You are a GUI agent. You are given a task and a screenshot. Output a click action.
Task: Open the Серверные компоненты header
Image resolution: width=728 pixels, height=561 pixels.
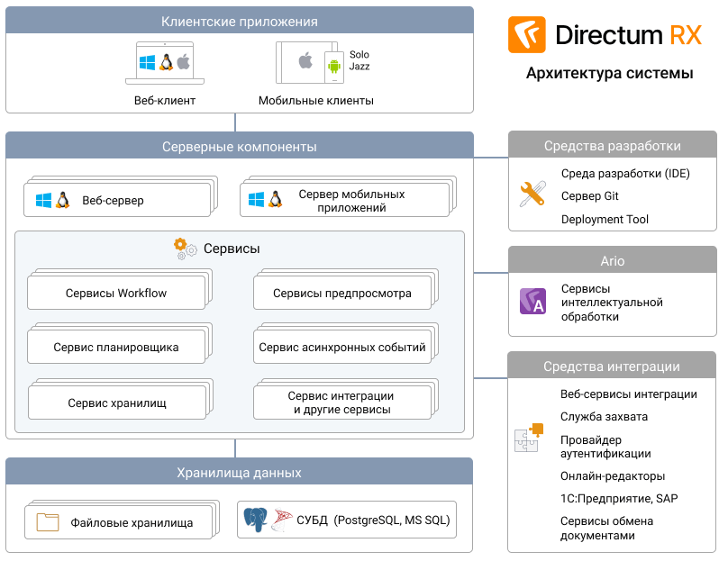tap(240, 146)
